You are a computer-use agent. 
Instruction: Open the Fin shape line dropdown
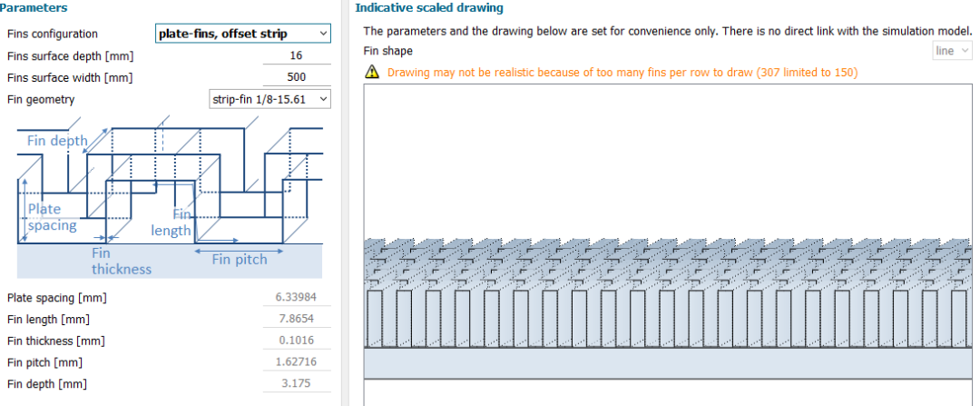pos(953,51)
